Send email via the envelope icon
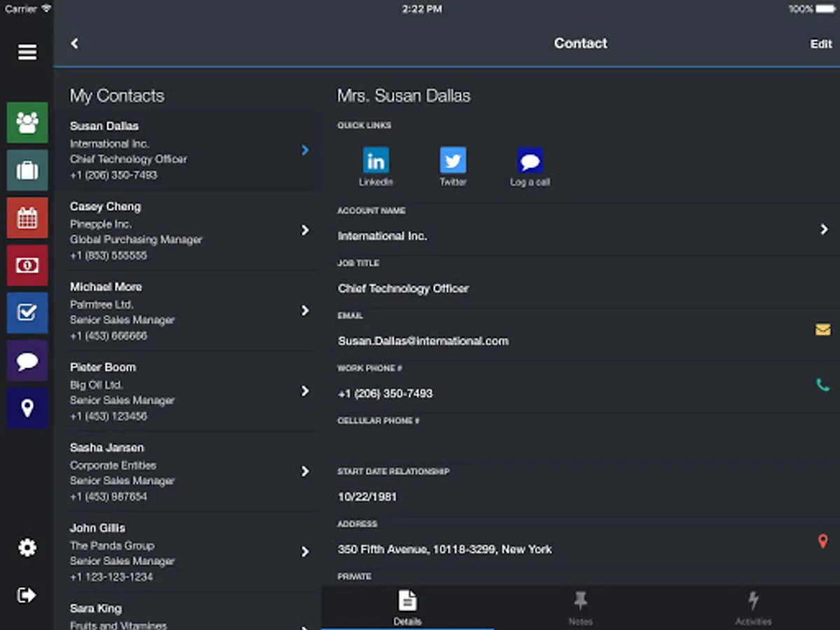This screenshot has width=840, height=630. coord(823,329)
